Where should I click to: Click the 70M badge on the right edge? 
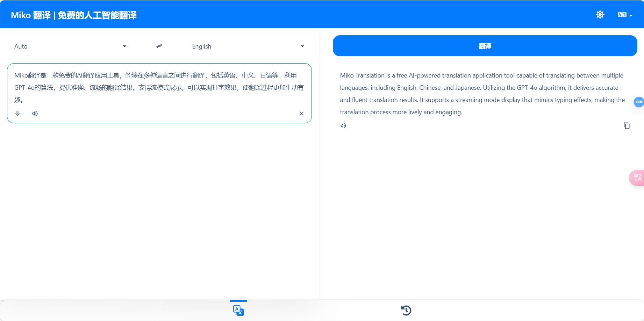click(x=639, y=102)
